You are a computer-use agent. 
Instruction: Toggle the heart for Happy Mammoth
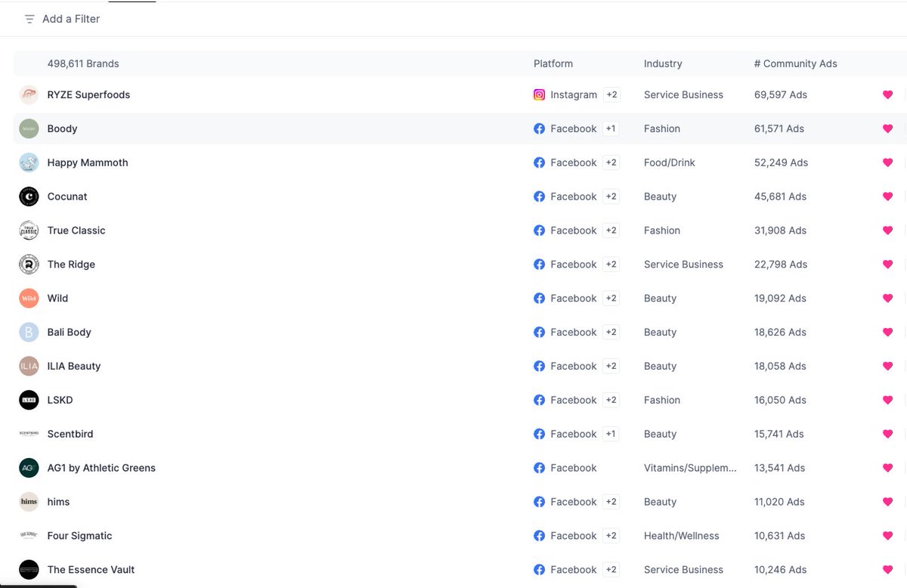coord(887,162)
